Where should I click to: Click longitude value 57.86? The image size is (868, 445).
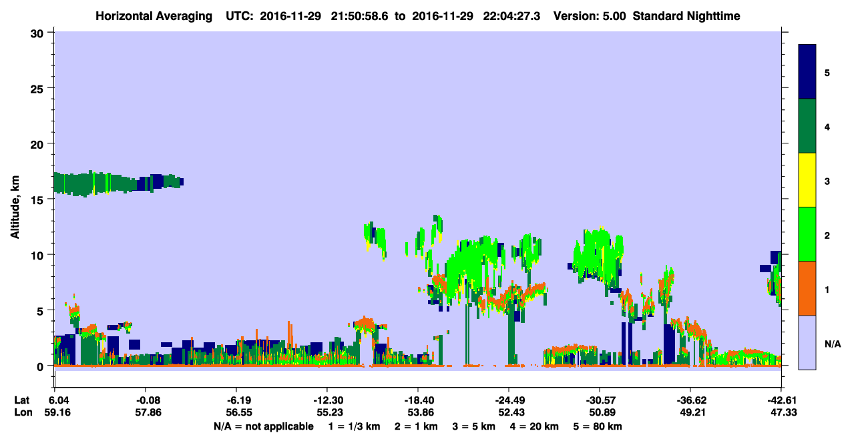click(147, 412)
